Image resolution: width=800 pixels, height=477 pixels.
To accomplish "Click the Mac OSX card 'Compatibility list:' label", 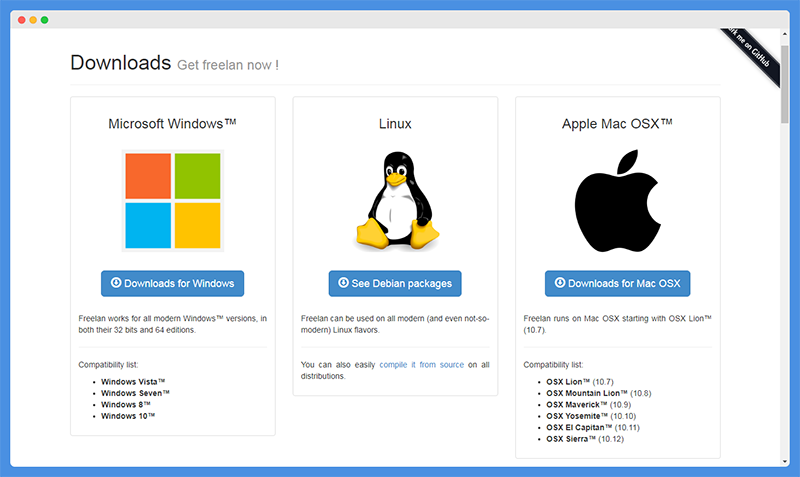I will 553,365.
